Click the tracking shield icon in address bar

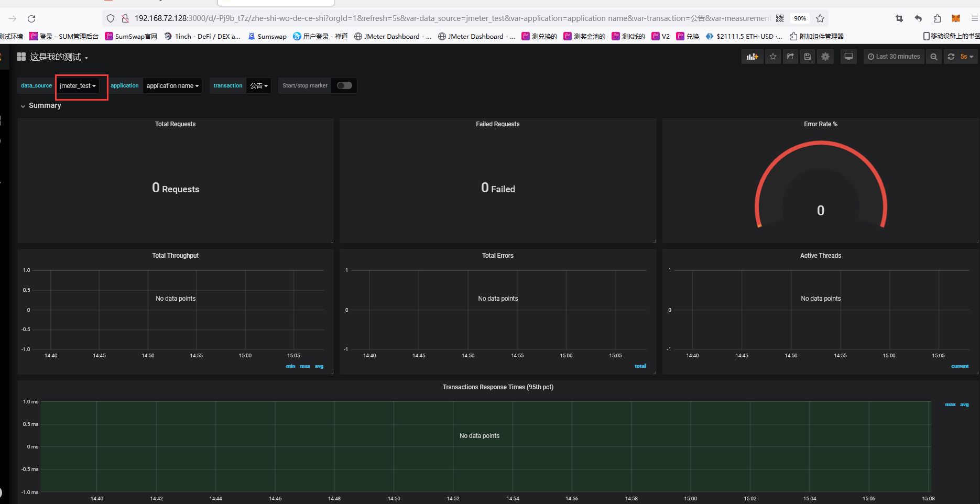coord(111,18)
